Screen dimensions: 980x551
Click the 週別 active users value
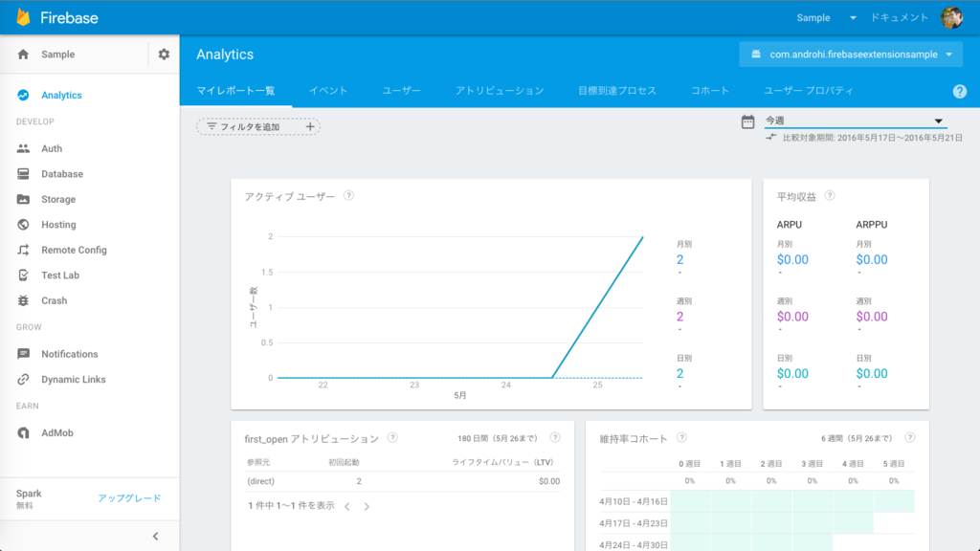680,317
